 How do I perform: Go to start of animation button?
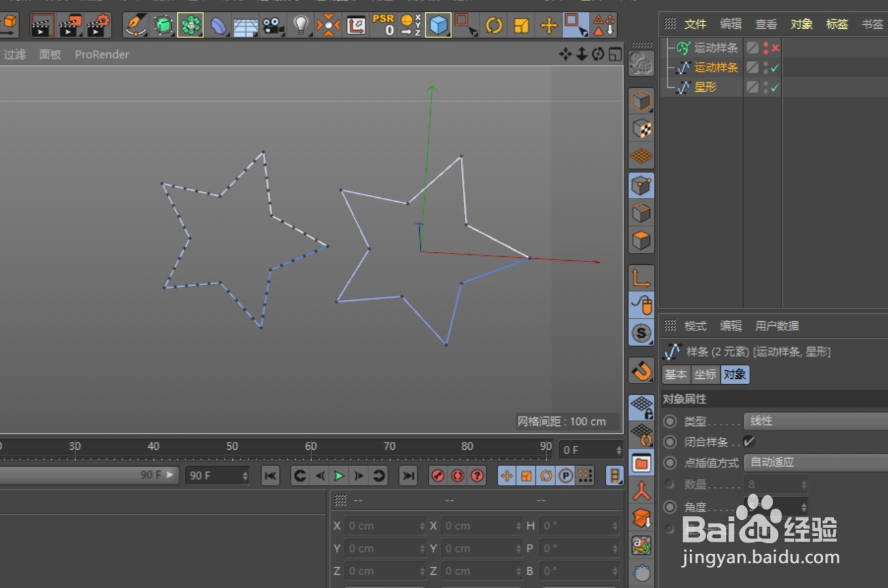[x=270, y=476]
